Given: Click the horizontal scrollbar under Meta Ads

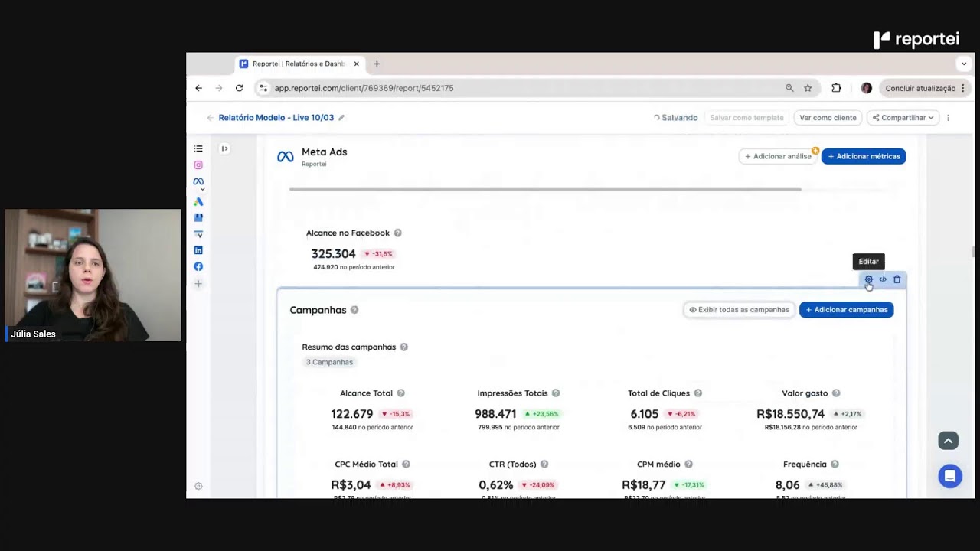Looking at the screenshot, I should 545,189.
